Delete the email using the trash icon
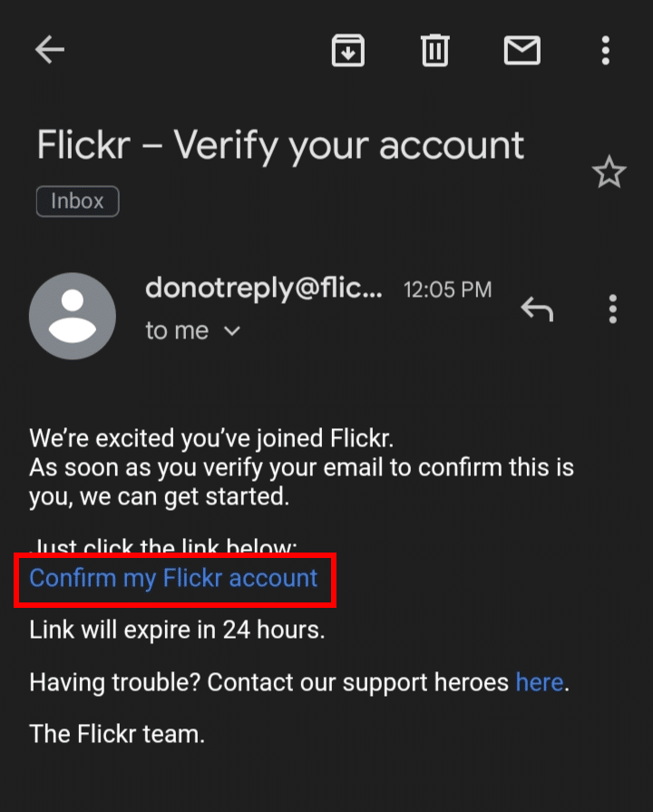Screen dimensions: 653x812 tap(434, 50)
